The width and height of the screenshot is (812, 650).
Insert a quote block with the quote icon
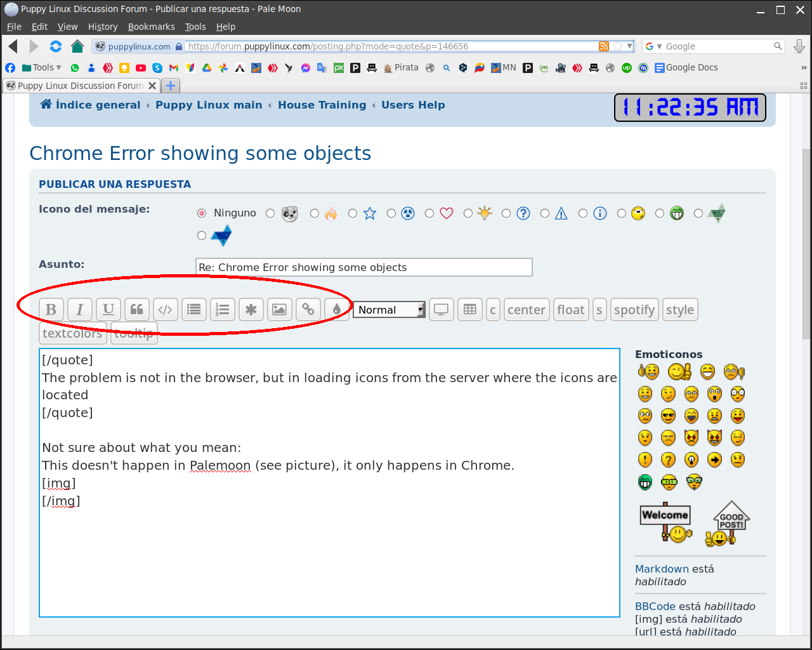[137, 310]
